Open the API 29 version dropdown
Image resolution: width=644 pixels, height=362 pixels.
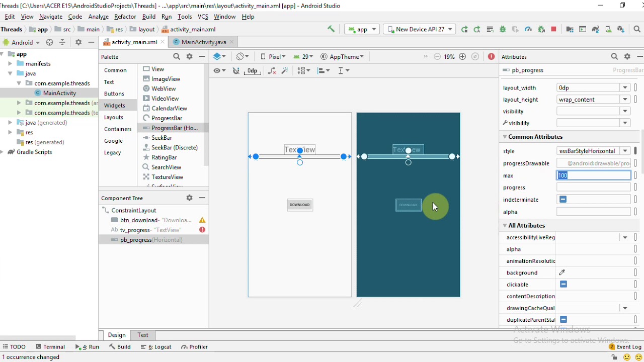[303, 57]
